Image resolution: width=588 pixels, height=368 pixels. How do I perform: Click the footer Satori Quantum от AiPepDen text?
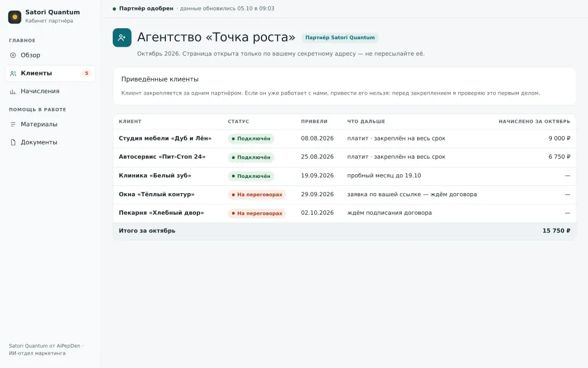tap(45, 346)
